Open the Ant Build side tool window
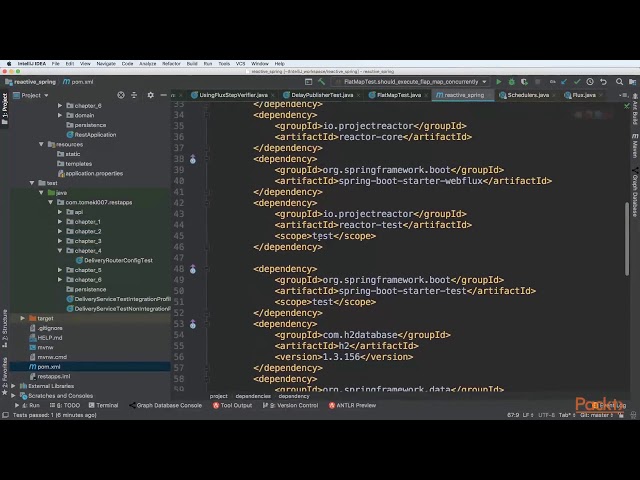 point(635,109)
